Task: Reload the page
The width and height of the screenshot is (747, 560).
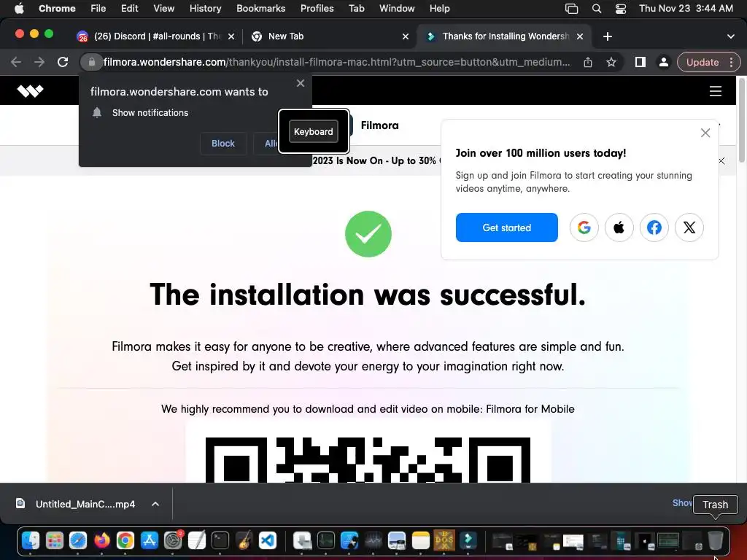Action: tap(63, 62)
